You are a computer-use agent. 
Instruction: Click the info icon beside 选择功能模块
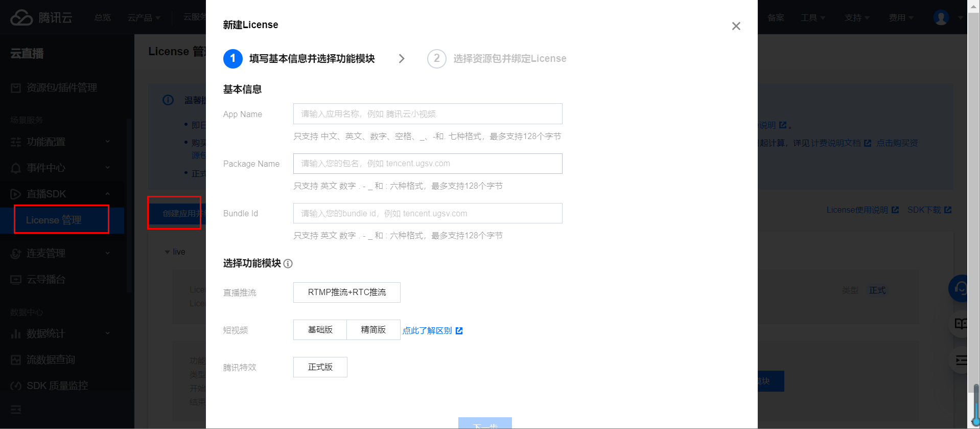pos(288,264)
